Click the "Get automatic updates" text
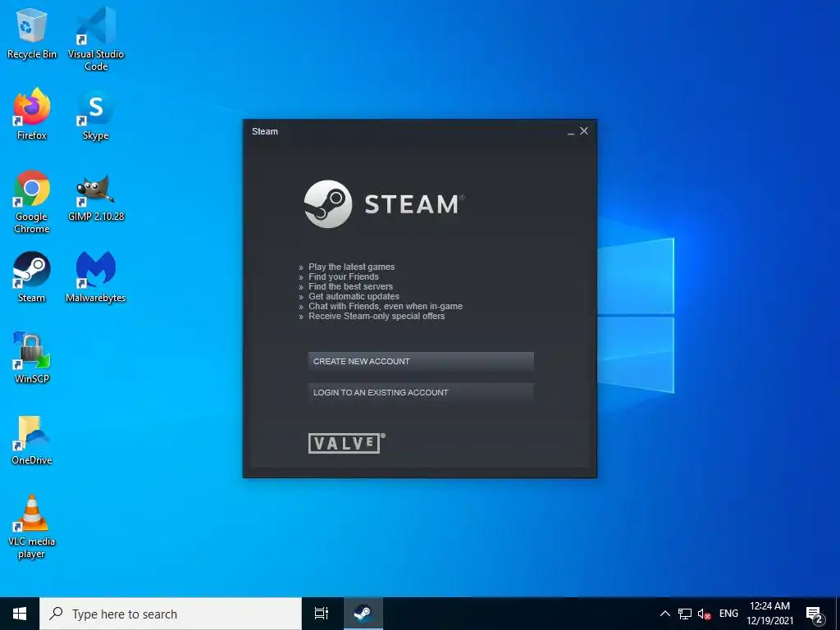The width and height of the screenshot is (840, 630). tap(354, 296)
